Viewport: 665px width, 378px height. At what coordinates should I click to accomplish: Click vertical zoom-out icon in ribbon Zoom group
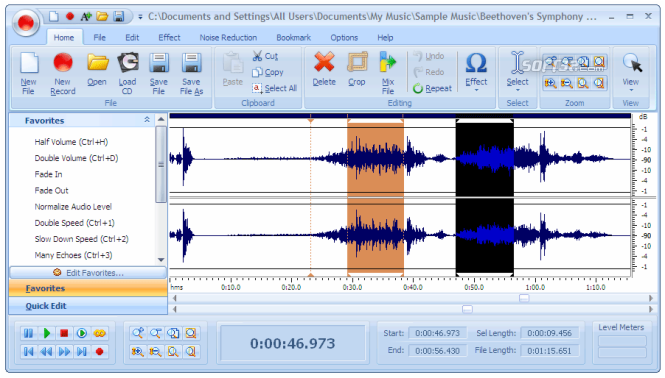coord(567,83)
